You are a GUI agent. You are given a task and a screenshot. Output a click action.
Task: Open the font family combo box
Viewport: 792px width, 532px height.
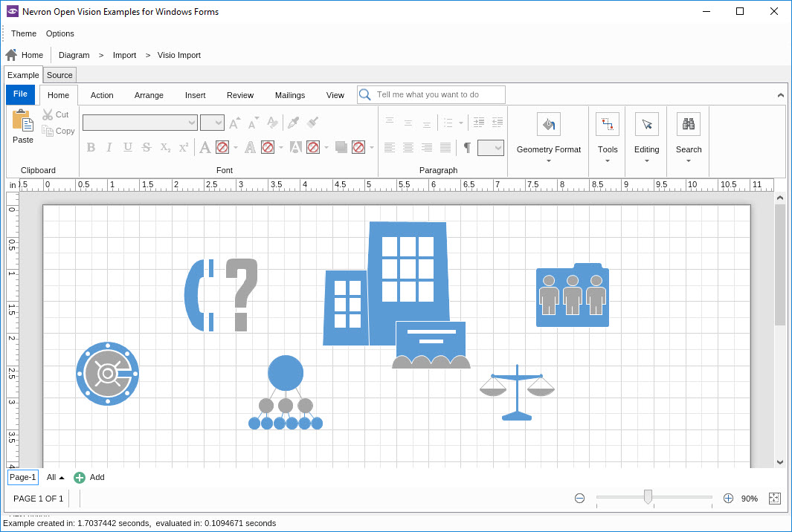[x=140, y=123]
